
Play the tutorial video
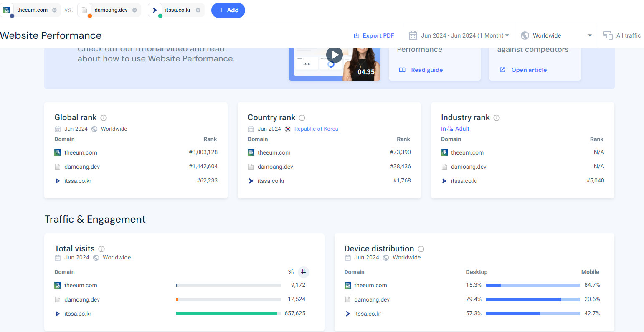click(x=335, y=55)
